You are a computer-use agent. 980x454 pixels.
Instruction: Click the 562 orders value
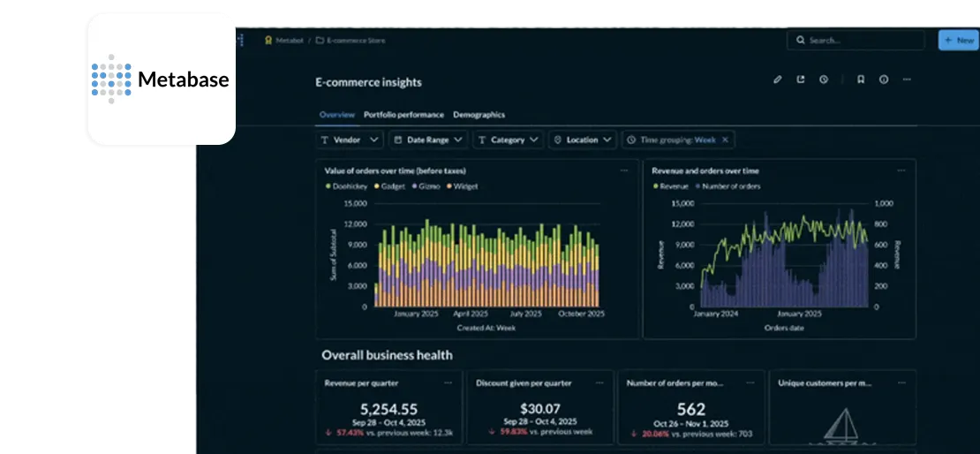[x=690, y=409]
